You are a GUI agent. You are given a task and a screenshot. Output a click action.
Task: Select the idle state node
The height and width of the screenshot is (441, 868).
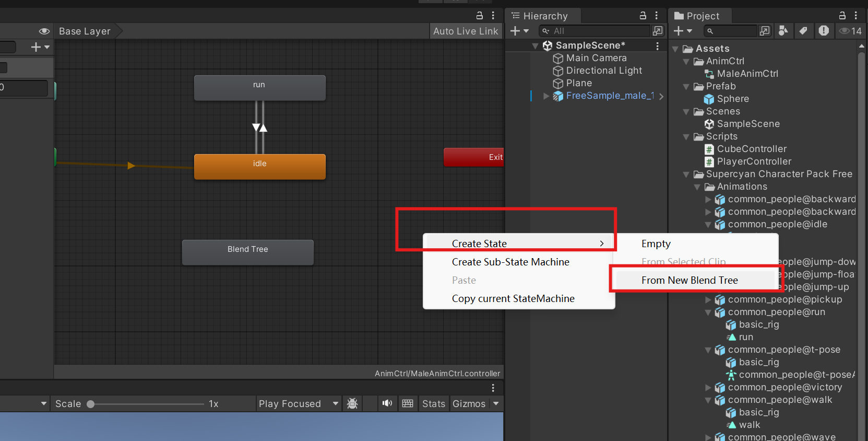click(x=259, y=167)
